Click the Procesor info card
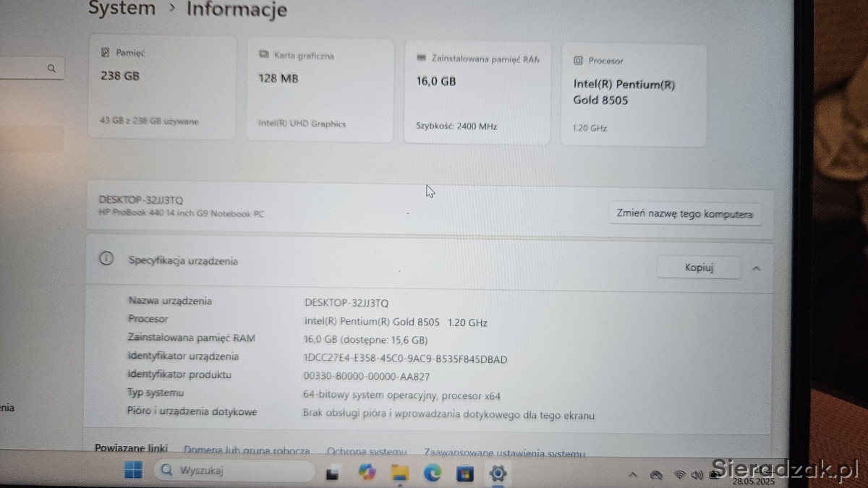This screenshot has height=488, width=868. click(634, 95)
